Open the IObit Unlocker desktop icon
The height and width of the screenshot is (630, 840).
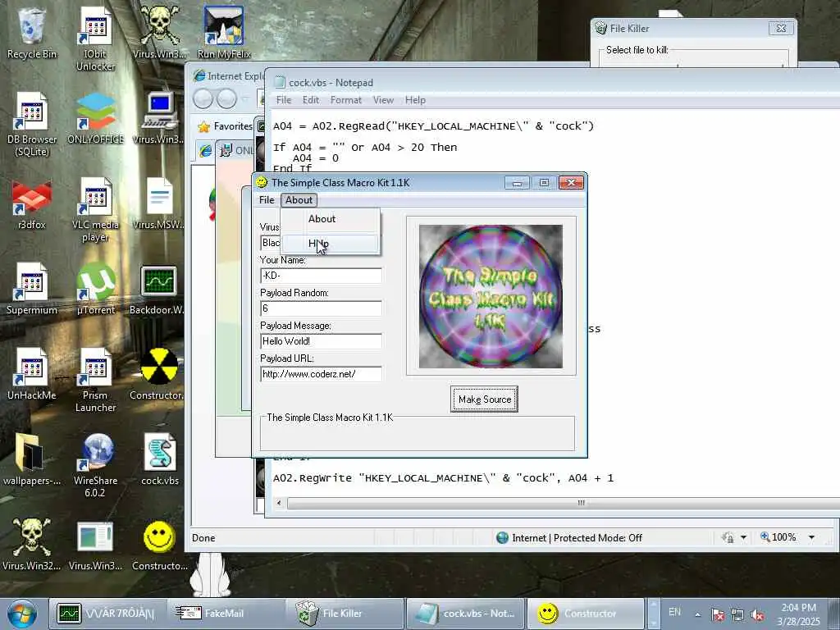coord(95,39)
